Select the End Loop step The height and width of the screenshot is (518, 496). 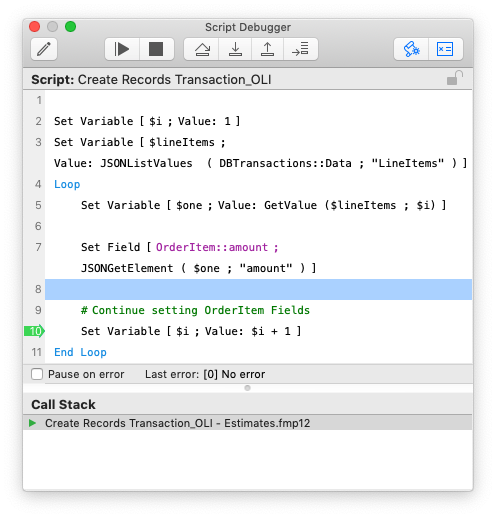pyautogui.click(x=80, y=352)
